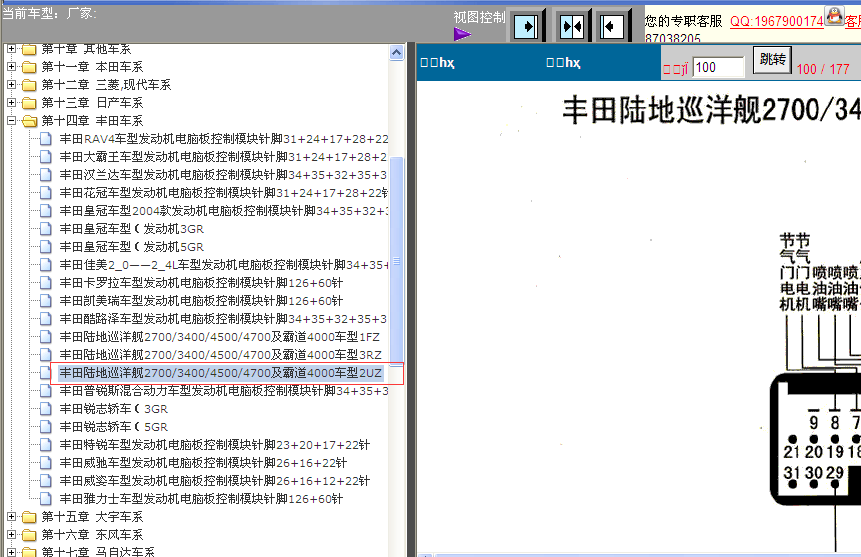
Task: Click the left-arrow view control button
Action: coord(612,26)
